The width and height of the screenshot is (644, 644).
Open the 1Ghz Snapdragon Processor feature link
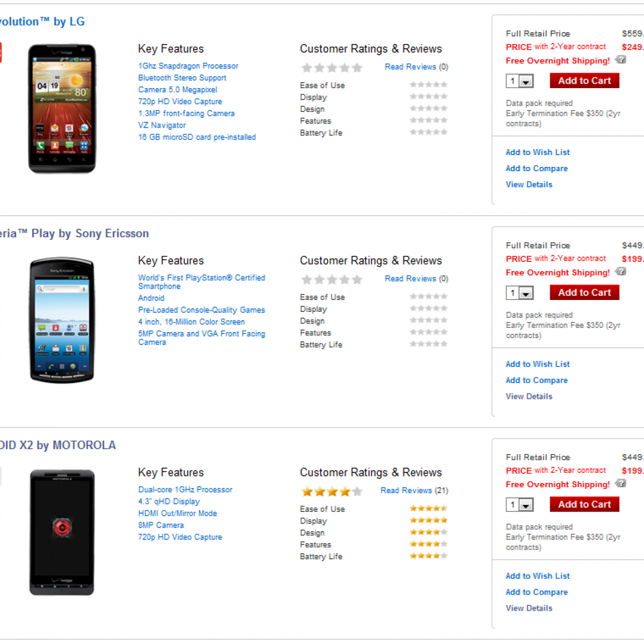[188, 66]
